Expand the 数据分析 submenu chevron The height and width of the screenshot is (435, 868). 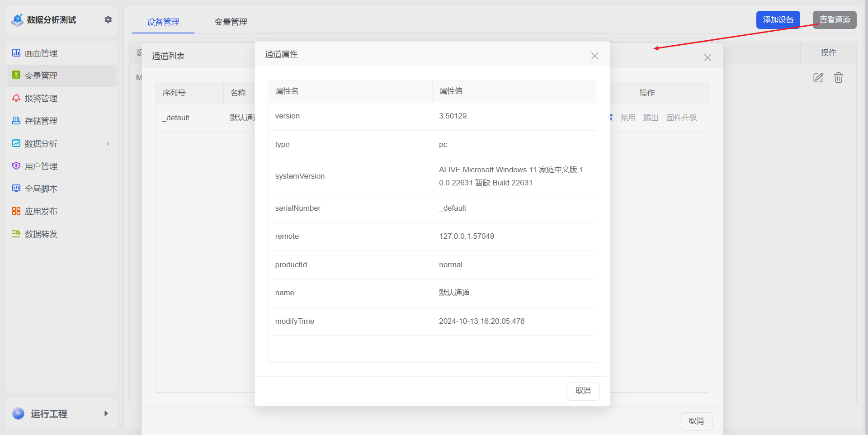pyautogui.click(x=108, y=144)
